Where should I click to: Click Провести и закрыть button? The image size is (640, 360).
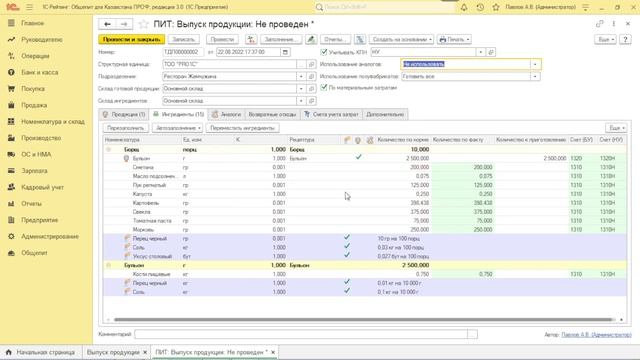click(131, 39)
